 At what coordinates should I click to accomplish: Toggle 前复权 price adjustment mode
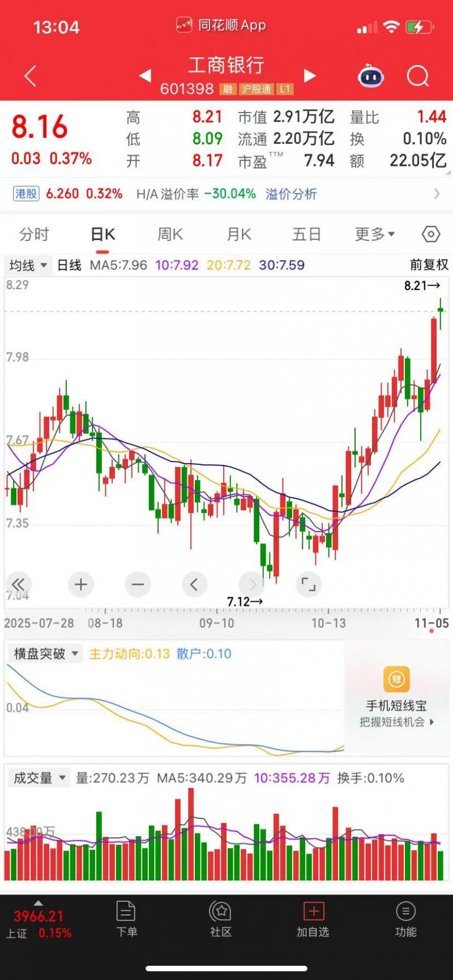429,265
